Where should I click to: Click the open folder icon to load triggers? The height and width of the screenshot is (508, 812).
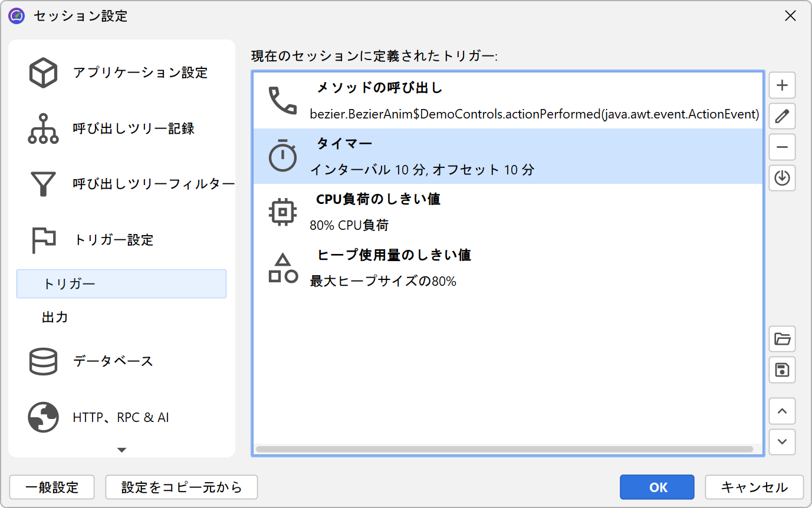tap(782, 339)
